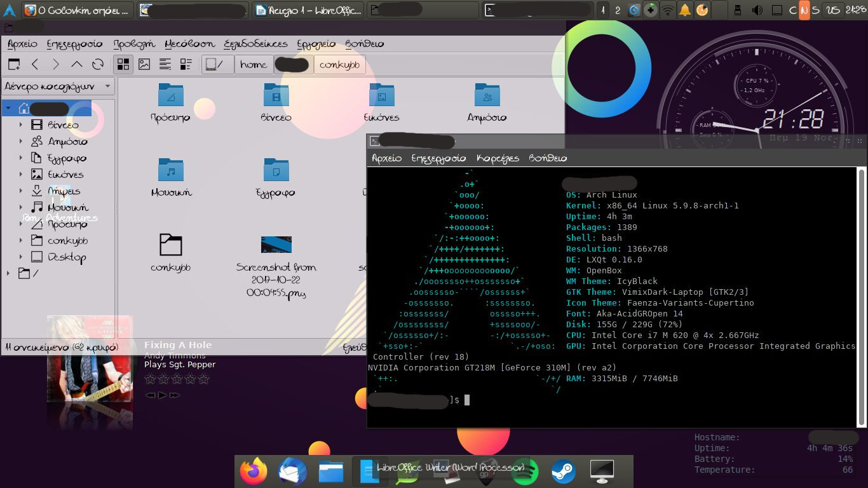Skip to next track in music widget
This screenshot has width=868, height=488.
pos(174,395)
